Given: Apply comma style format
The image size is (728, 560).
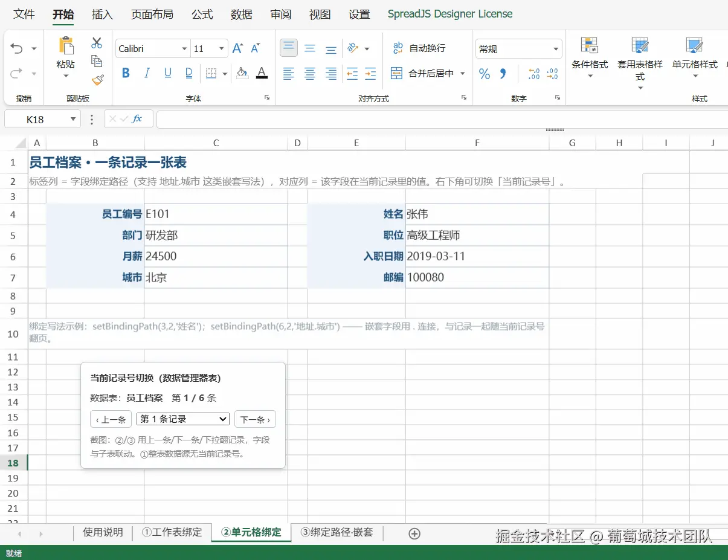Looking at the screenshot, I should tap(503, 74).
